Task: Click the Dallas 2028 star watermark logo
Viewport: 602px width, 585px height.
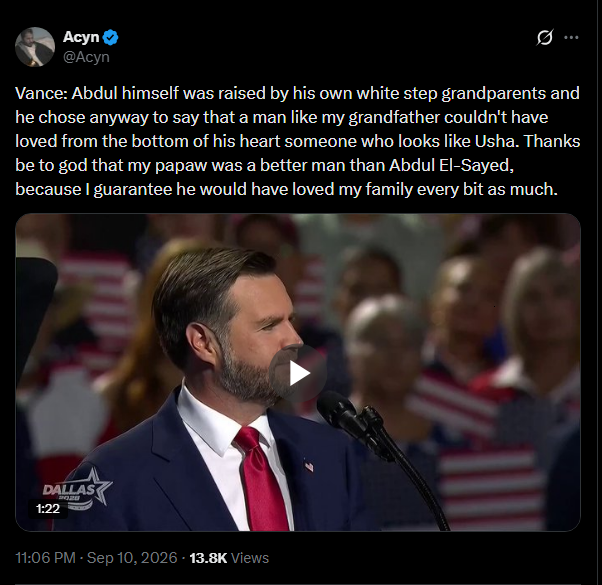Action: pos(78,487)
